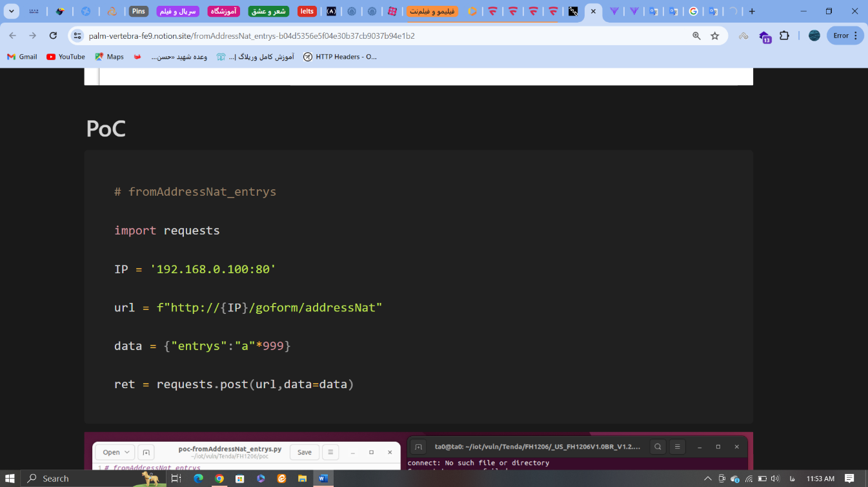Viewport: 868px width, 487px height.
Task: Reload the current Notion page
Action: point(53,36)
